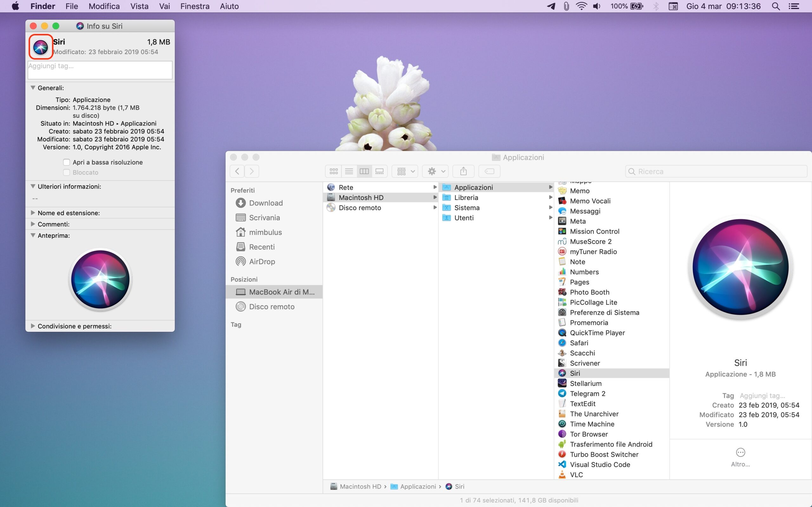Click the Altro more actions icon
812x507 pixels.
pos(740,452)
